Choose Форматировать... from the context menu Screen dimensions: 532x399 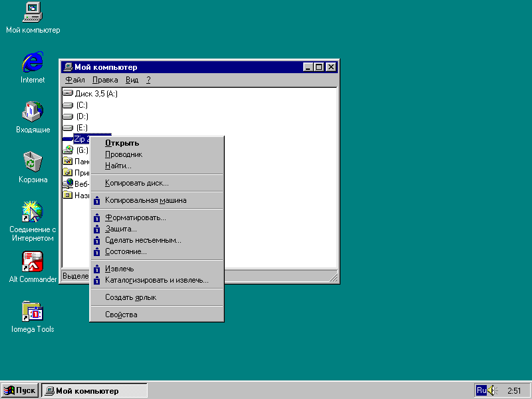[136, 217]
